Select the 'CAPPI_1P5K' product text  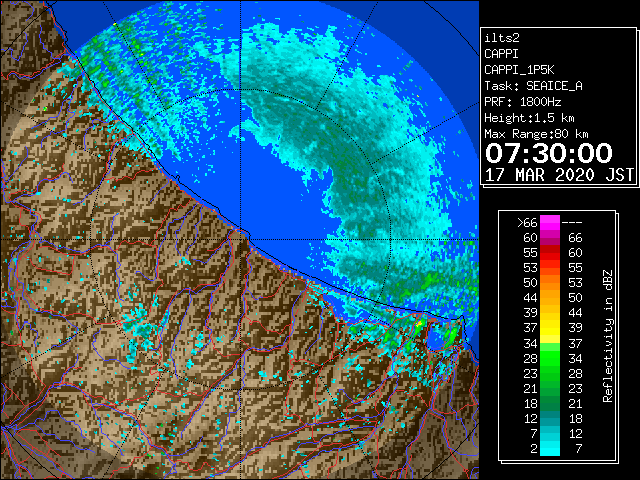pyautogui.click(x=519, y=70)
